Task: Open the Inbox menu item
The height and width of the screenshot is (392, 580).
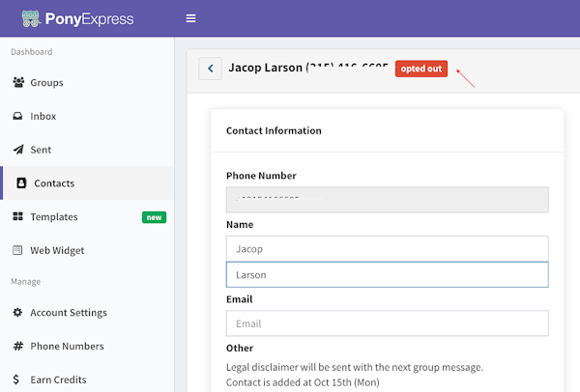Action: click(x=43, y=116)
